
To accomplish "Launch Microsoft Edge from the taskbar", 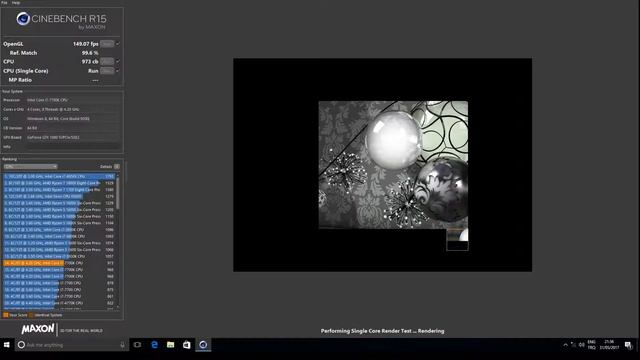I will (x=154, y=345).
